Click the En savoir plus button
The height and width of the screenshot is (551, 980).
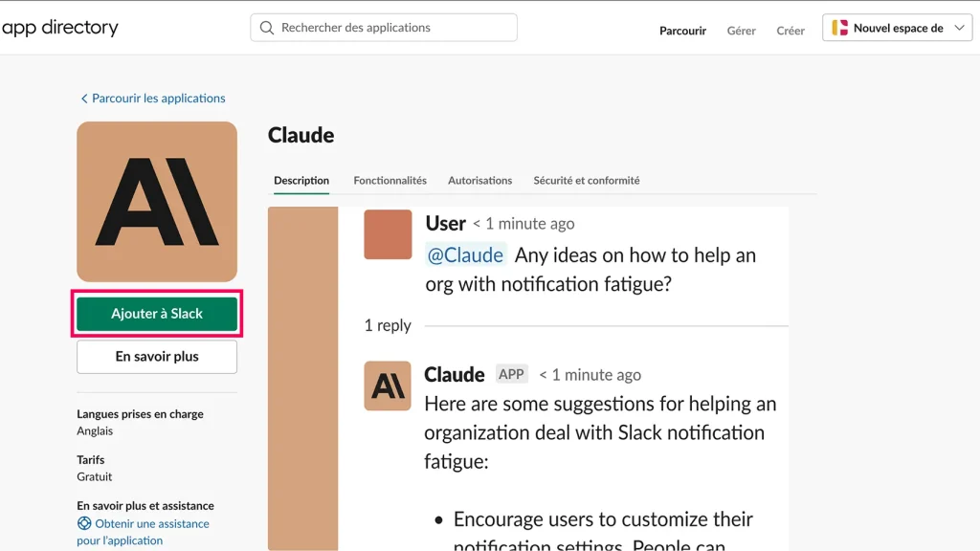156,356
